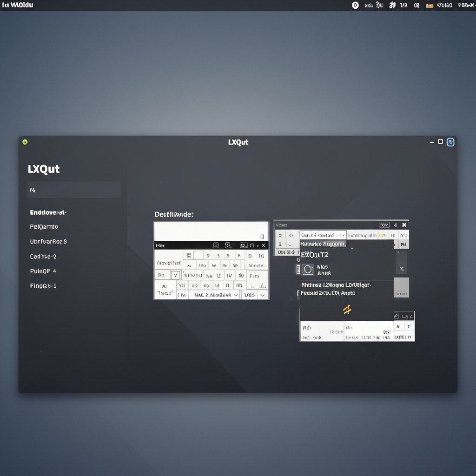Click the white text area above the Hev bar
The width and height of the screenshot is (476, 476).
[211, 231]
